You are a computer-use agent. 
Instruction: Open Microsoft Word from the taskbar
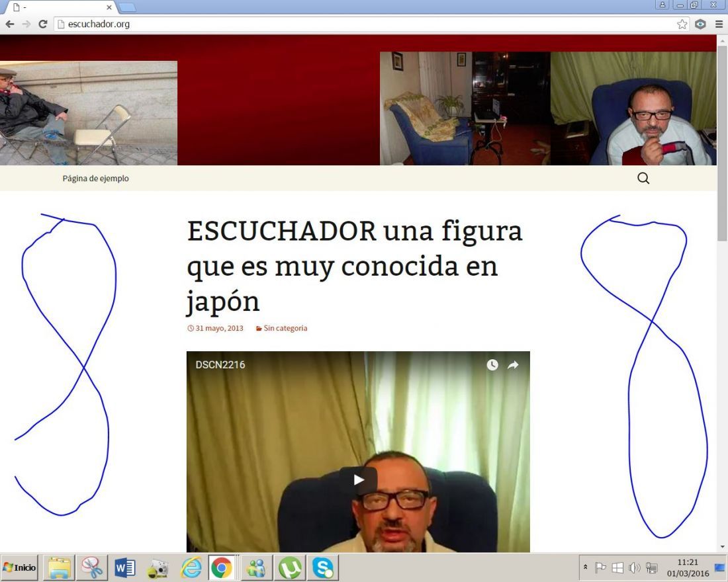124,567
